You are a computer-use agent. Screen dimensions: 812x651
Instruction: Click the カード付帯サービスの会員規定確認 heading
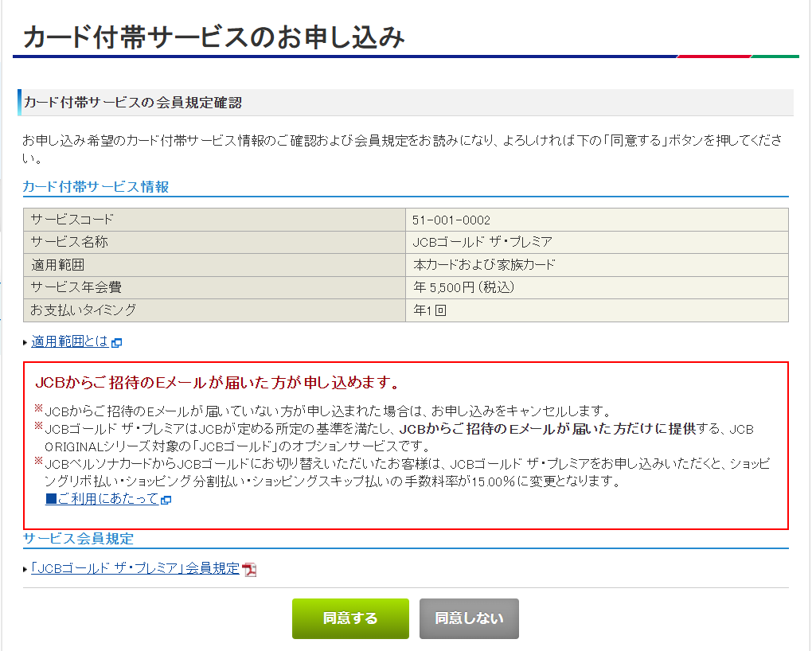pyautogui.click(x=133, y=103)
